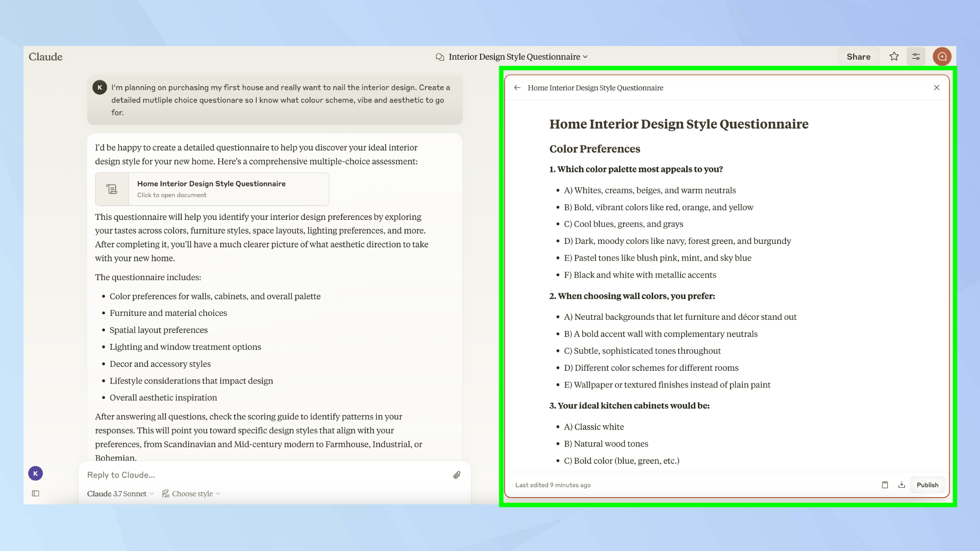The height and width of the screenshot is (551, 980).
Task: Open Claude 3.7 Sonnet model selector
Action: 121,494
